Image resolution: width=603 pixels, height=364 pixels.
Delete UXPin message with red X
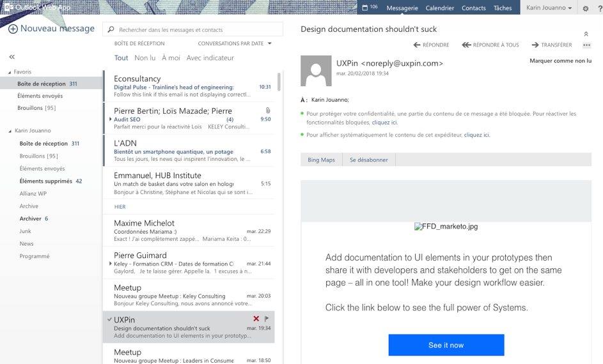click(x=256, y=318)
